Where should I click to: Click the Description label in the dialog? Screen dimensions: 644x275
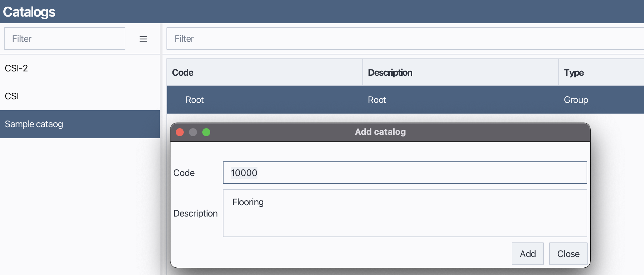click(x=195, y=213)
